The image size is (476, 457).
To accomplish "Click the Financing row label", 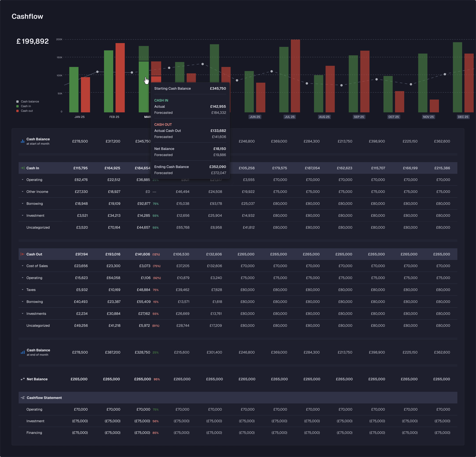I will [34, 433].
